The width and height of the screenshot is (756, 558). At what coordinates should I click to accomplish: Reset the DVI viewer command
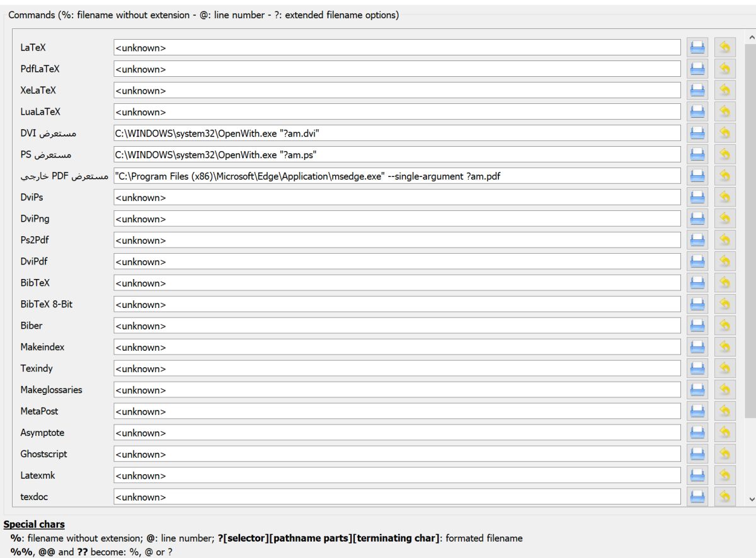725,133
